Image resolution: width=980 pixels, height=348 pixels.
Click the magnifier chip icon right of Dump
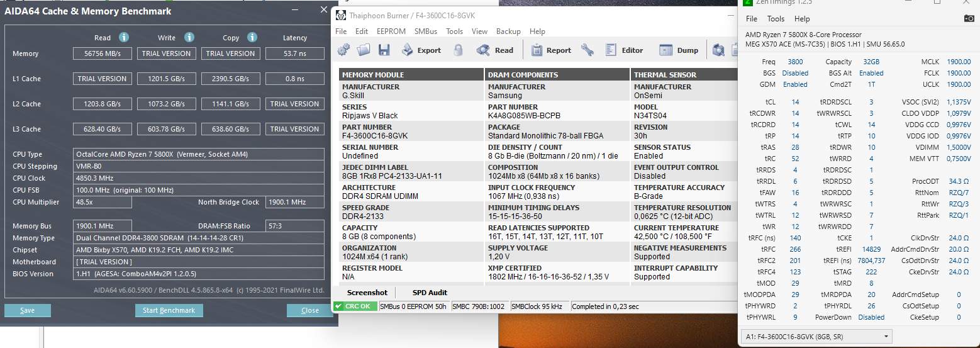point(718,50)
